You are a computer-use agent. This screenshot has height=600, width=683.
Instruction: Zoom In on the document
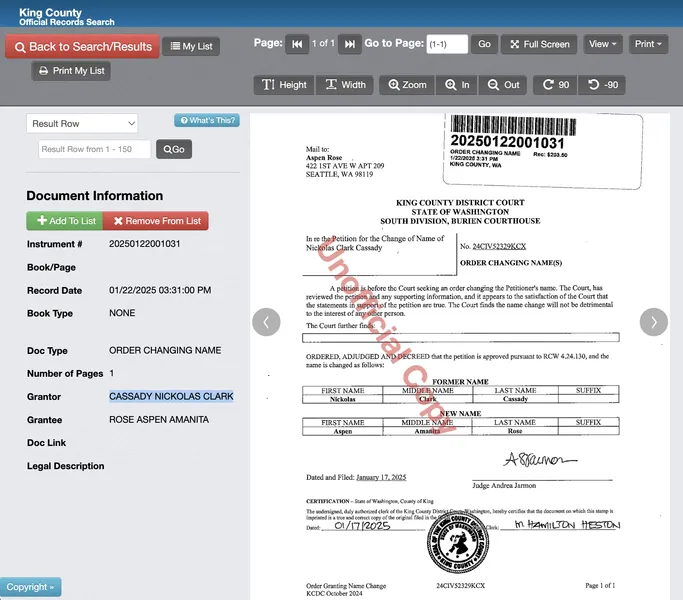click(x=457, y=85)
